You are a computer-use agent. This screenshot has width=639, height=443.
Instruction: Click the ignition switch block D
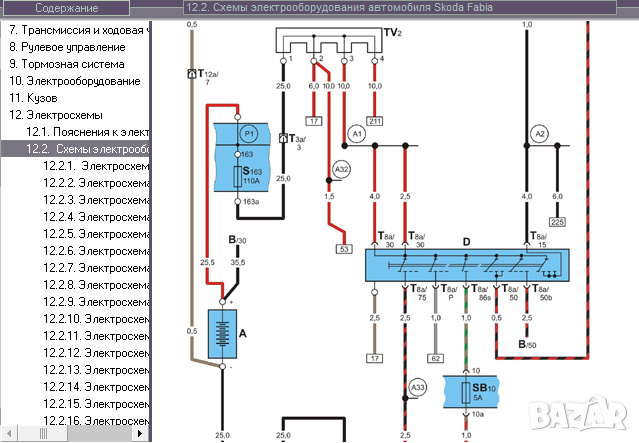[x=466, y=265]
